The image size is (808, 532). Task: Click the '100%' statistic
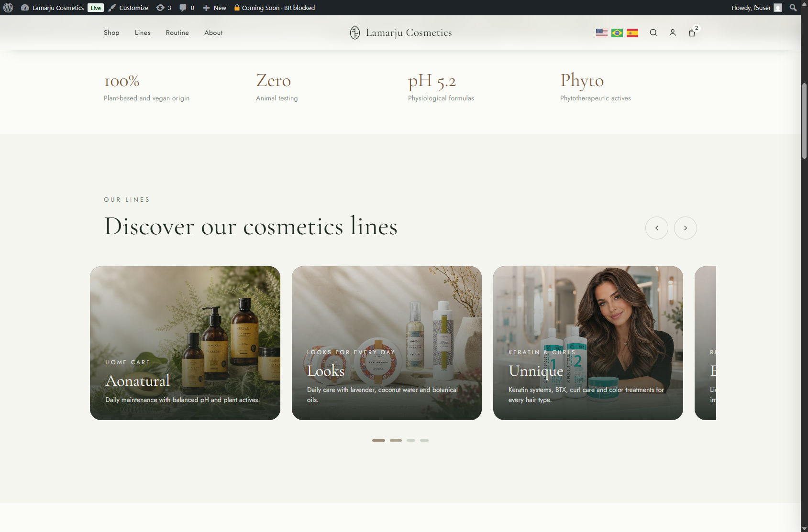122,81
